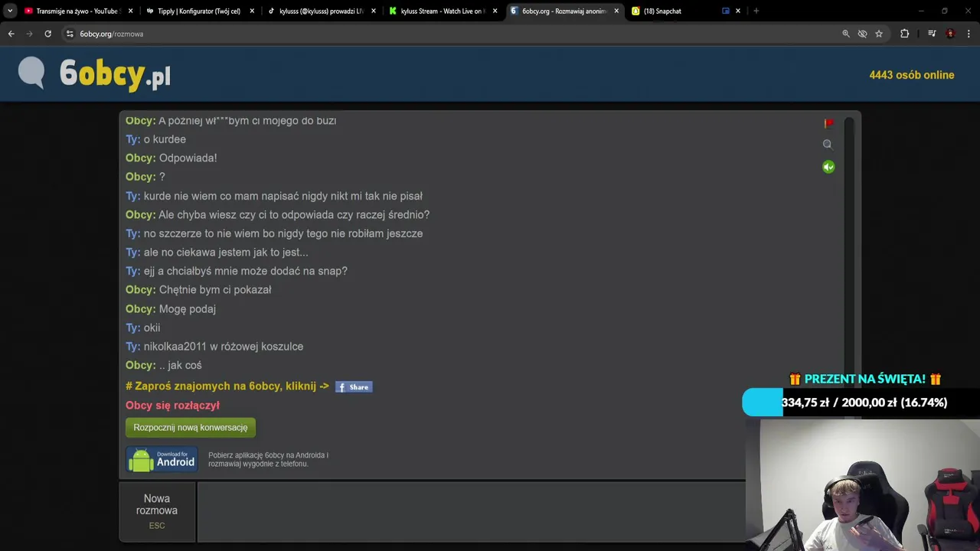Viewport: 980px width, 551px height.
Task: Switch to the Tipply Konfigurator tab
Action: (x=198, y=11)
